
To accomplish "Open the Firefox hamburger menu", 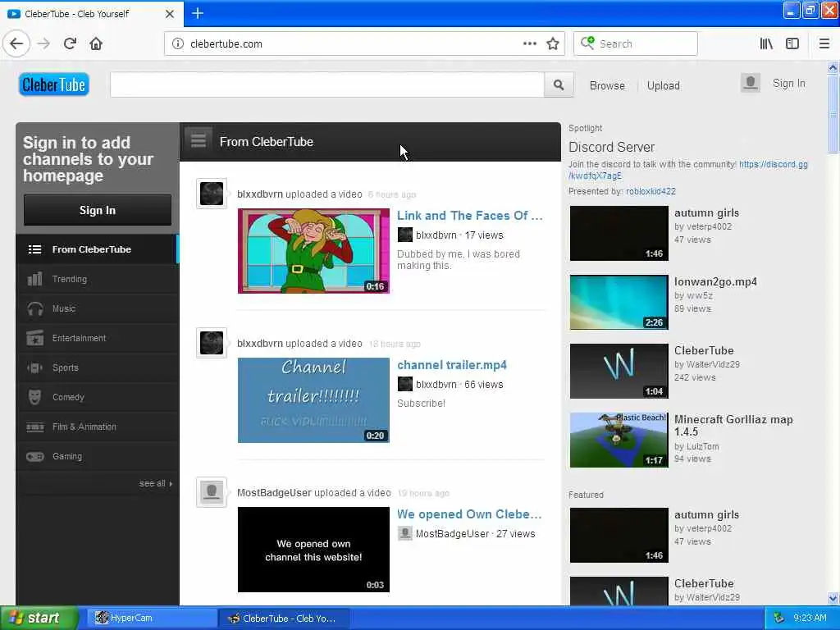I will 824,43.
